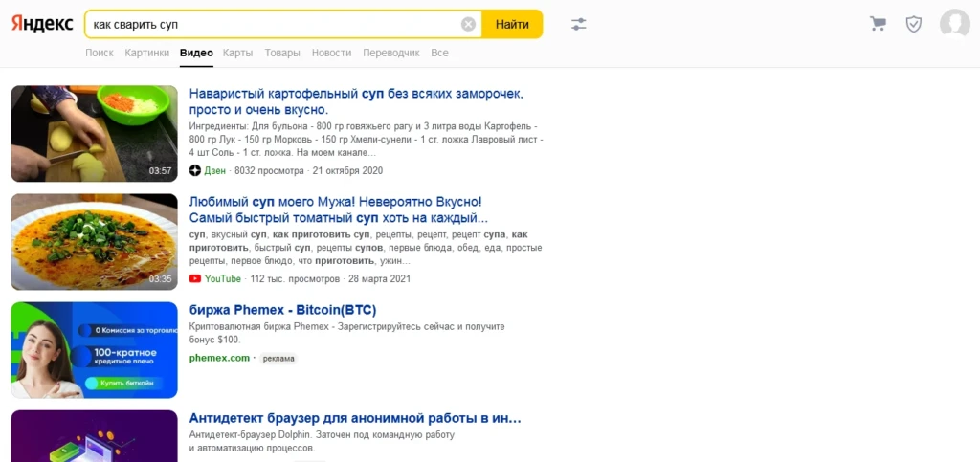Click the Найти search button
Image resolution: width=980 pixels, height=462 pixels.
pos(512,24)
